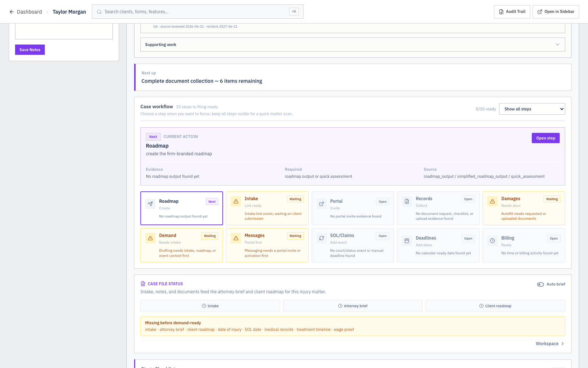The width and height of the screenshot is (588, 368).
Task: Click the Audit Trail document icon
Action: 501,12
